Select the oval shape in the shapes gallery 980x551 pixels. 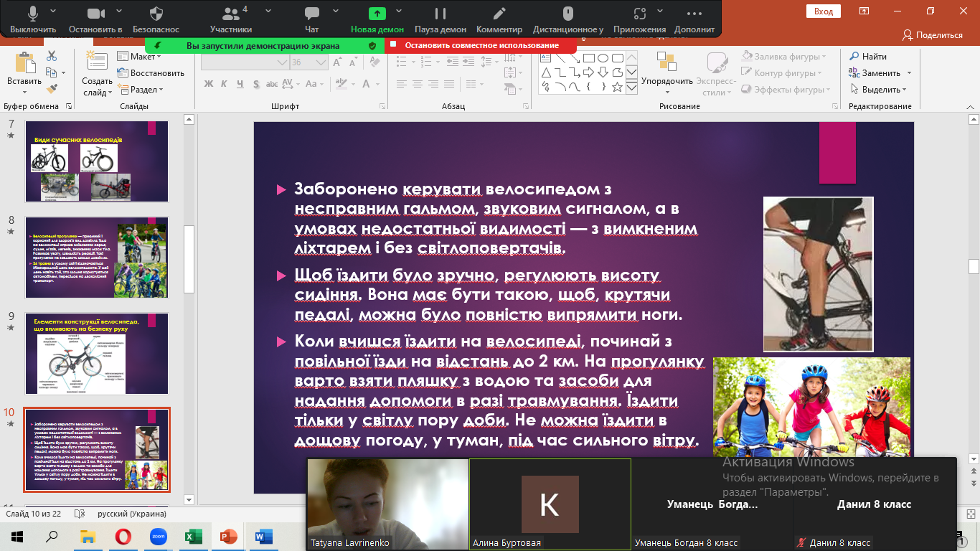(x=603, y=58)
